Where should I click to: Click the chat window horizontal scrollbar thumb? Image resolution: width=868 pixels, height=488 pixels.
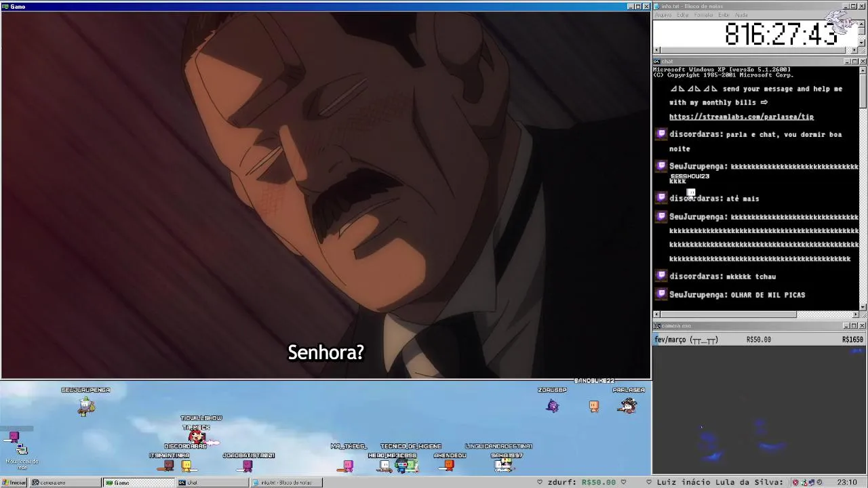[728, 314]
